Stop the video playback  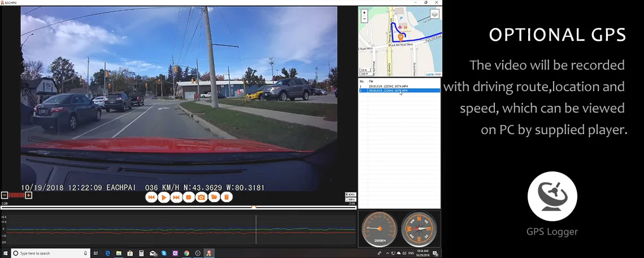coord(189,197)
